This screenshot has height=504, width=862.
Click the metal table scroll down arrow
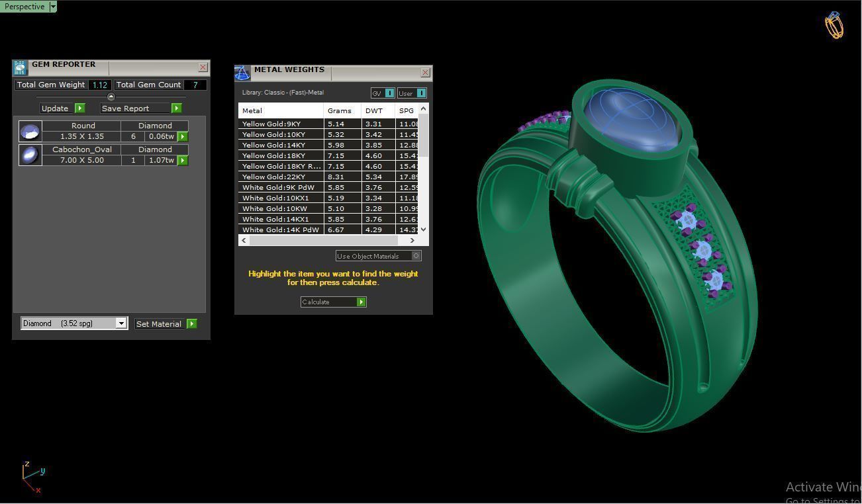(424, 230)
